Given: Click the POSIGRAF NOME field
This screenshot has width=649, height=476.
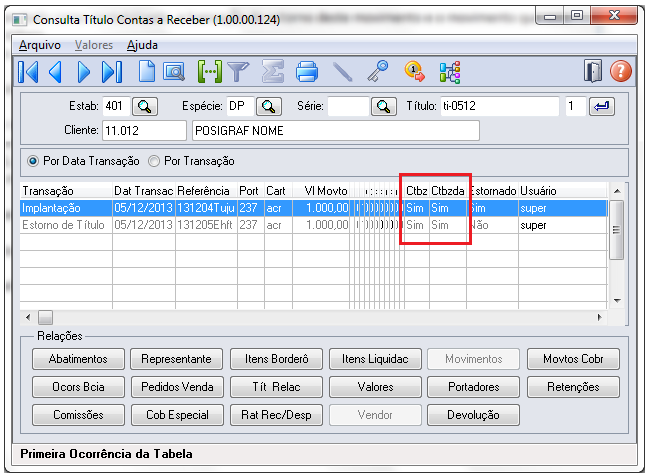Looking at the screenshot, I should 336,131.
